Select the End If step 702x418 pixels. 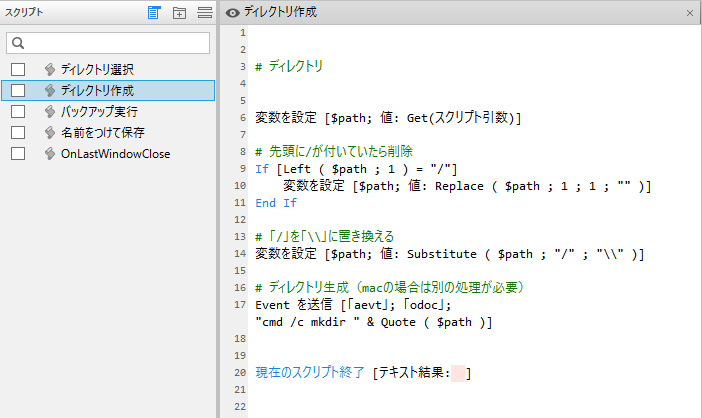tap(276, 203)
